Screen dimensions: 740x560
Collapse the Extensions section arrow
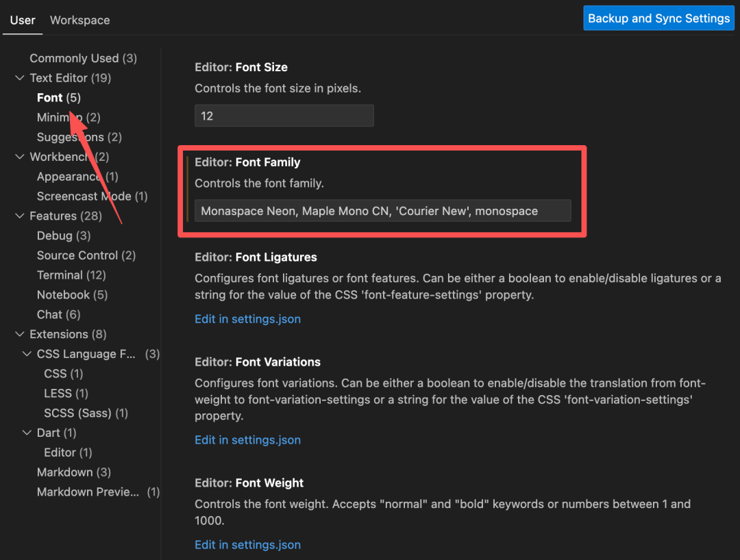click(x=20, y=334)
